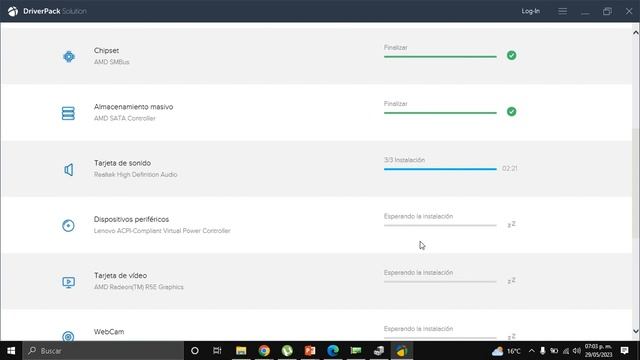
Task: Select AMD Radeon(TM) R5E Graphics text
Action: (x=139, y=287)
